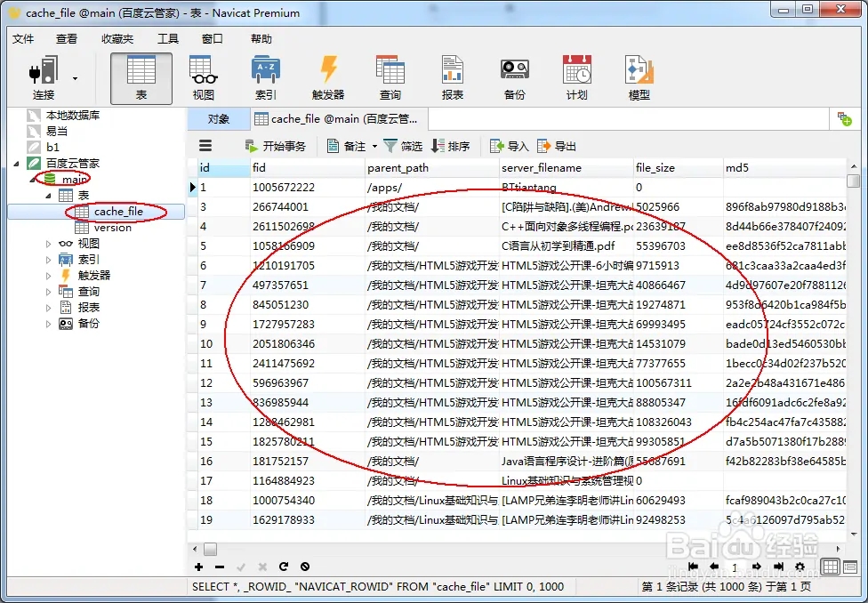The height and width of the screenshot is (603, 868).
Task: Click the 筛选 (Filter) toggle button
Action: [403, 146]
